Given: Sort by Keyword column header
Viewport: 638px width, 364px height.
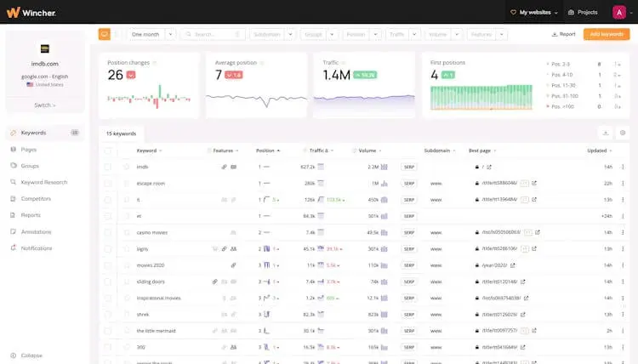Looking at the screenshot, I should (149, 151).
